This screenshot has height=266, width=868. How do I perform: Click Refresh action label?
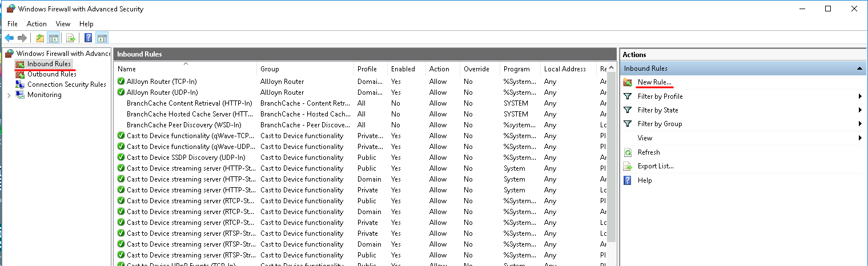pos(649,152)
